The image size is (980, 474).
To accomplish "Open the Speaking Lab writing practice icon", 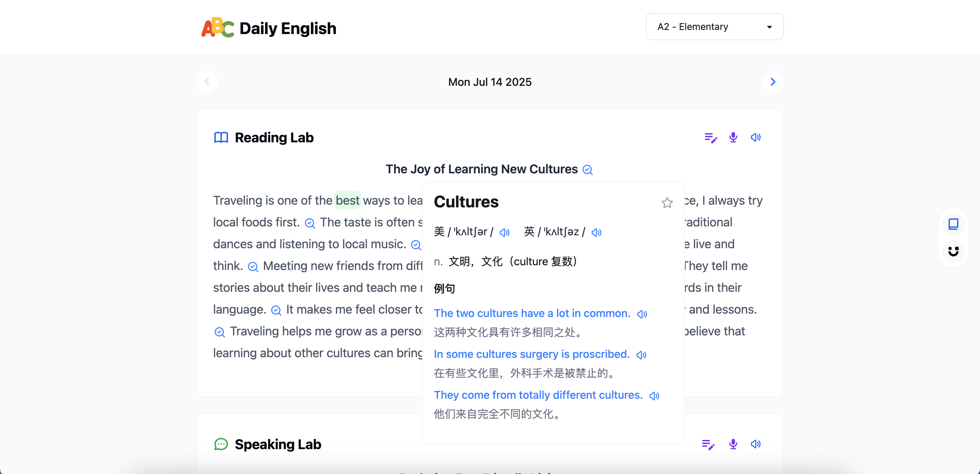I will pyautogui.click(x=708, y=444).
